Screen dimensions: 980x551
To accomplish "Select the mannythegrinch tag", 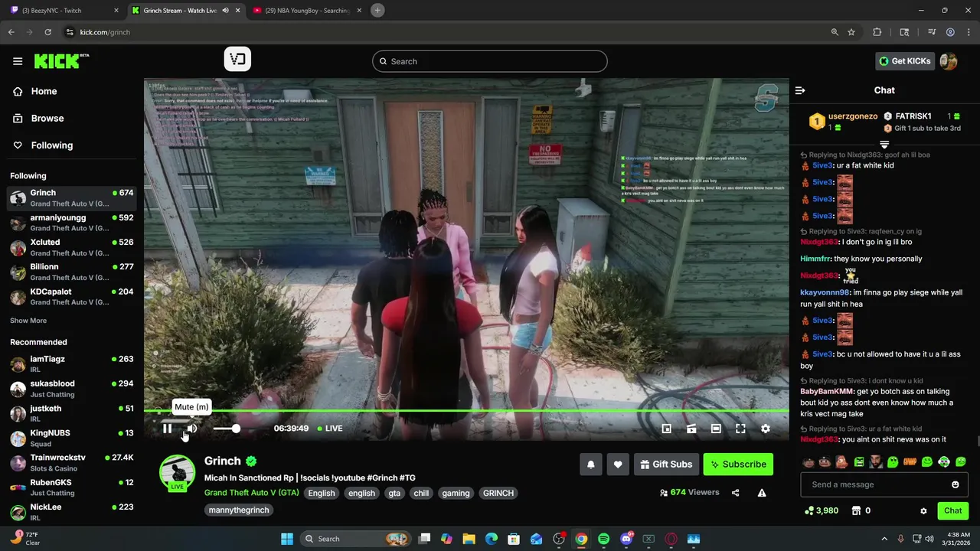I will [x=240, y=510].
